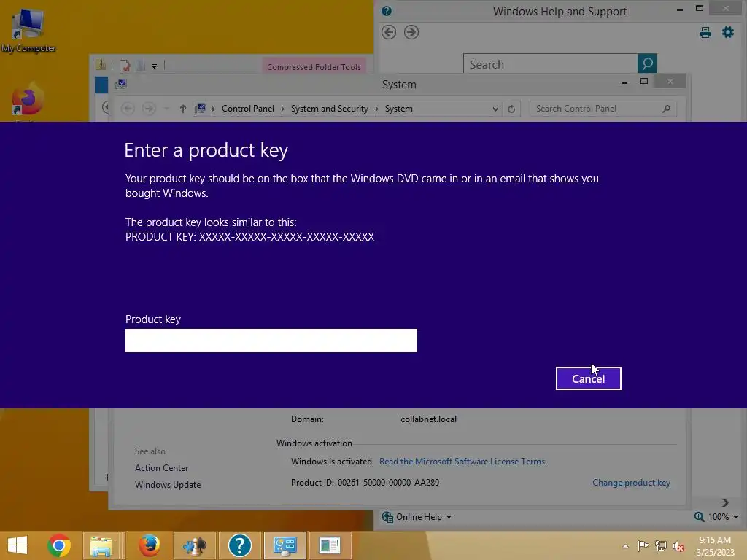This screenshot has width=747, height=560.
Task: Click the Product key input field
Action: point(271,341)
